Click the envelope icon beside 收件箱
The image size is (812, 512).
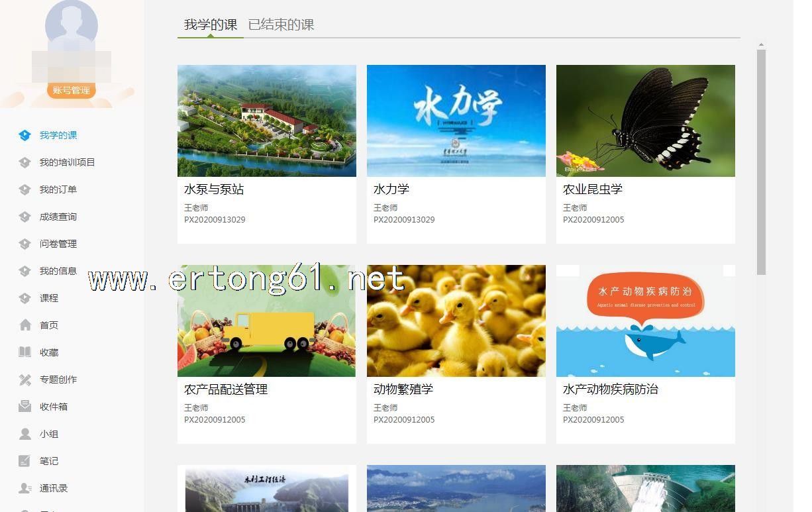coord(25,407)
